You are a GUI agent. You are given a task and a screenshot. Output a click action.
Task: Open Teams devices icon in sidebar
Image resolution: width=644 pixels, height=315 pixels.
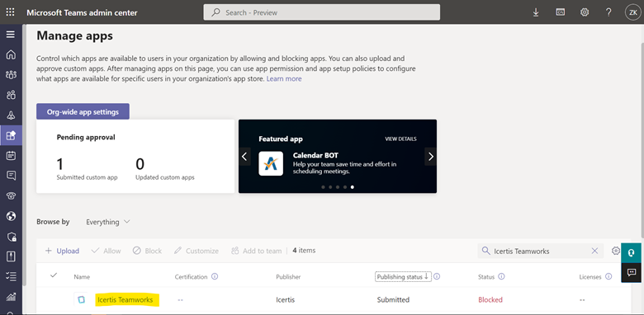pos(11,115)
